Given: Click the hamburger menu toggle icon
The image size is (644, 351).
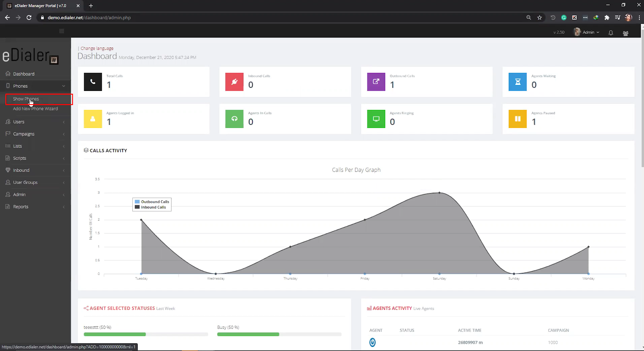Looking at the screenshot, I should pos(62,31).
